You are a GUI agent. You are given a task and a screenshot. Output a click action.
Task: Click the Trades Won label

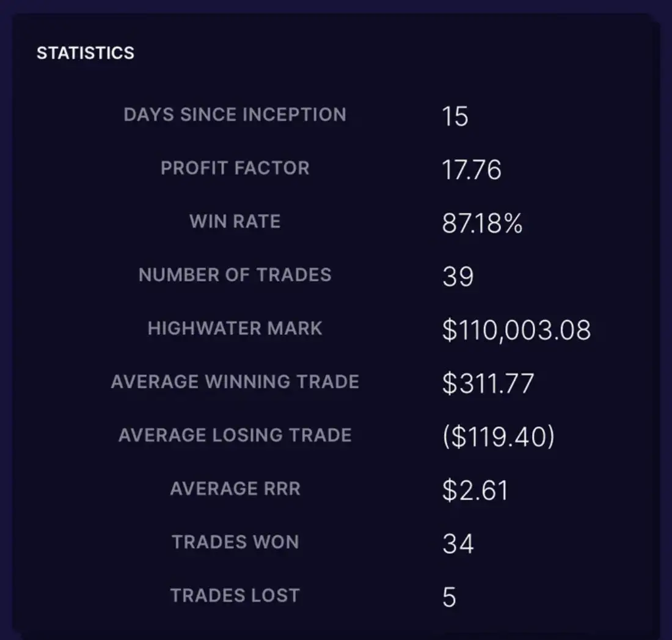pyautogui.click(x=235, y=542)
